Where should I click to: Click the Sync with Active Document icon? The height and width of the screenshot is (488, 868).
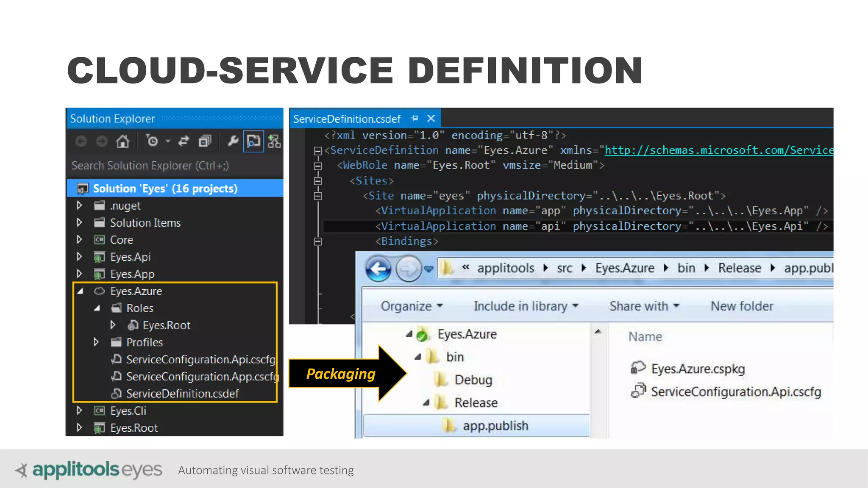184,141
